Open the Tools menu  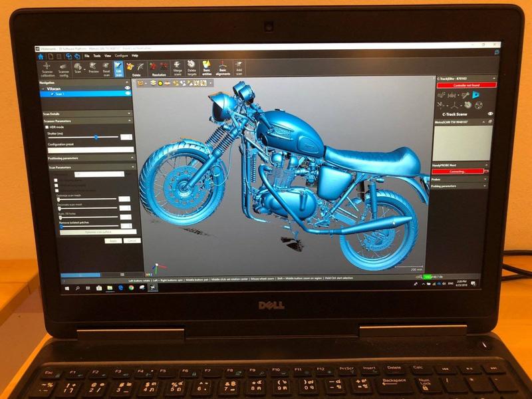pyautogui.click(x=97, y=56)
